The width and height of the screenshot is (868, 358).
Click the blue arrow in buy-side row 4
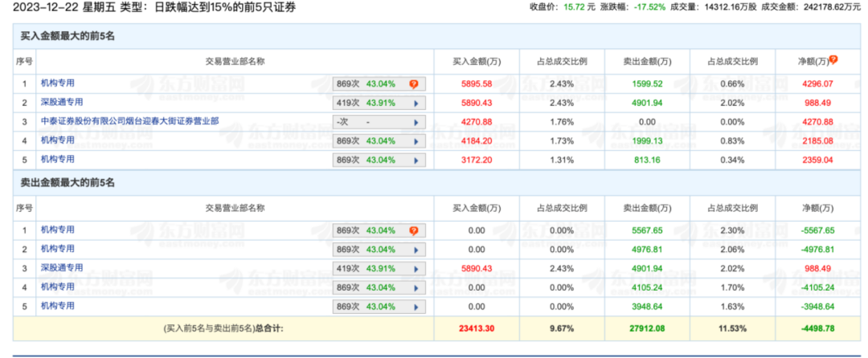tap(416, 141)
